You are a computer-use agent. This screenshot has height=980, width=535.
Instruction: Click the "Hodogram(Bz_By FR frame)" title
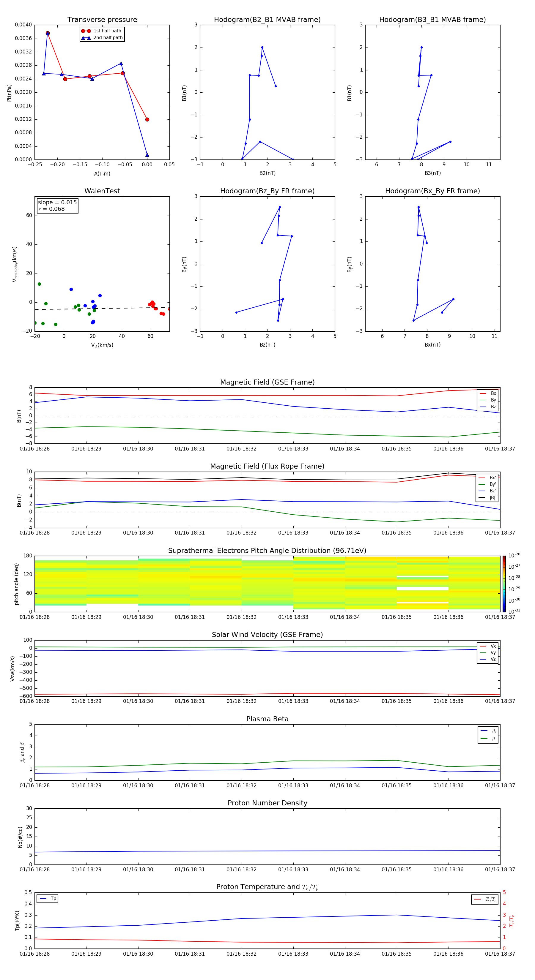(x=267, y=191)
